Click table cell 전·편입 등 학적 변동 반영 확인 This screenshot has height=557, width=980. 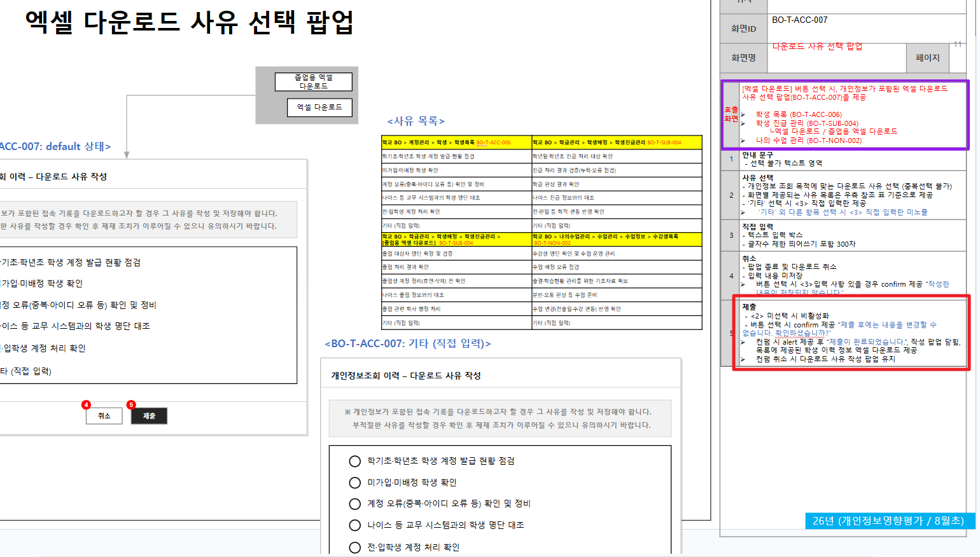point(617,212)
